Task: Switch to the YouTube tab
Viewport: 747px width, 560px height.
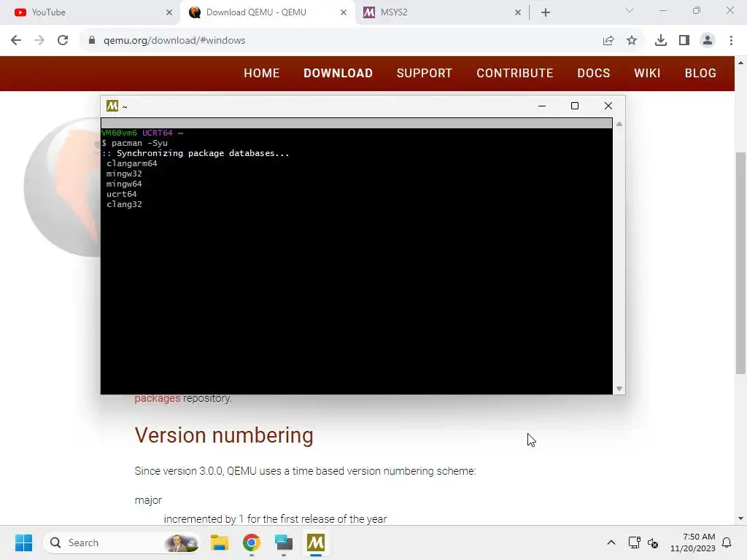Action: [x=90, y=12]
